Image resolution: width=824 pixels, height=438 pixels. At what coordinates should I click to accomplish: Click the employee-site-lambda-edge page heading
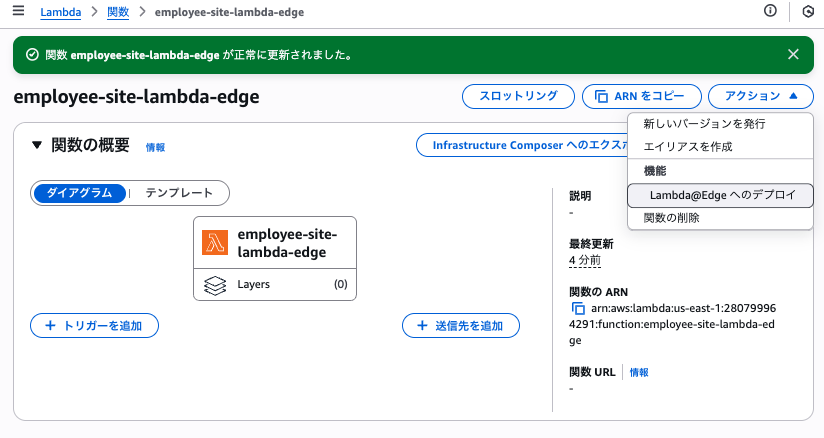click(136, 97)
